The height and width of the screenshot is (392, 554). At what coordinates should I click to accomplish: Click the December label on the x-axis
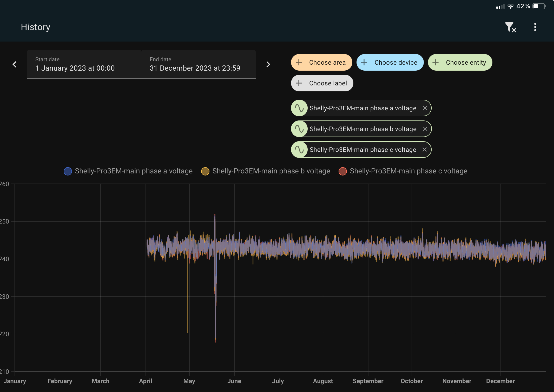point(500,381)
